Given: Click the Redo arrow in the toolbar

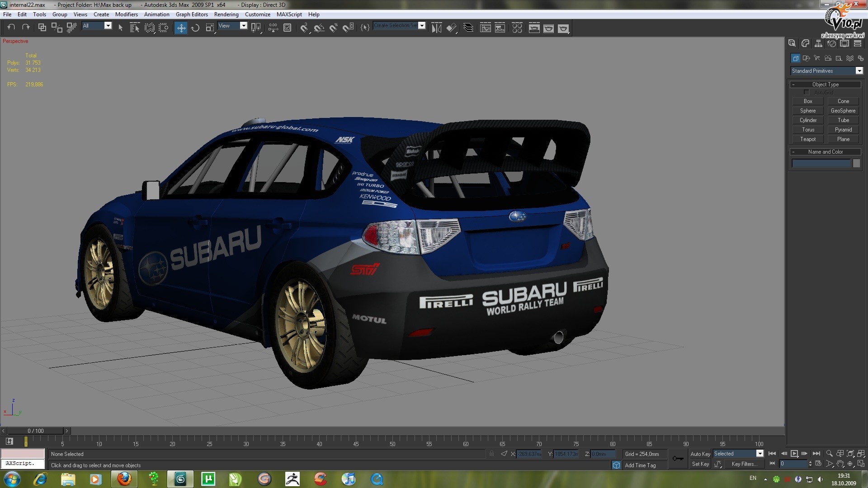Looking at the screenshot, I should (26, 28).
